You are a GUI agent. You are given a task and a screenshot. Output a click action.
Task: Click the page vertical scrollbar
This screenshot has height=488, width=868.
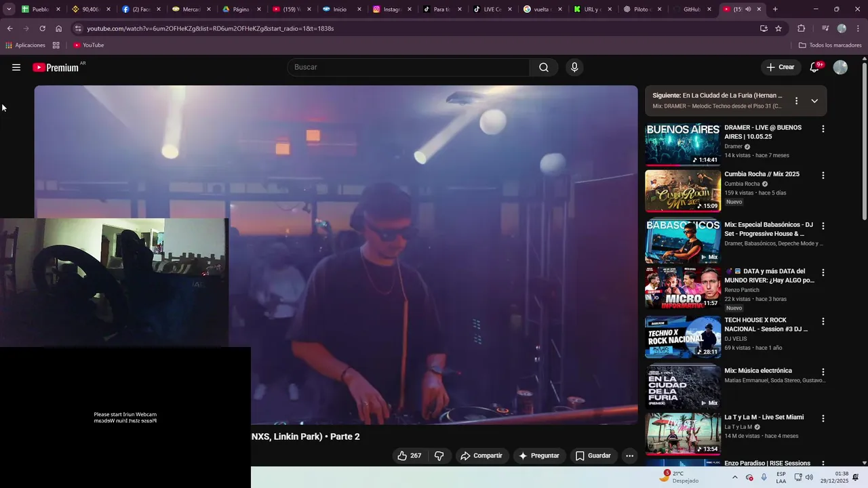coord(864,142)
